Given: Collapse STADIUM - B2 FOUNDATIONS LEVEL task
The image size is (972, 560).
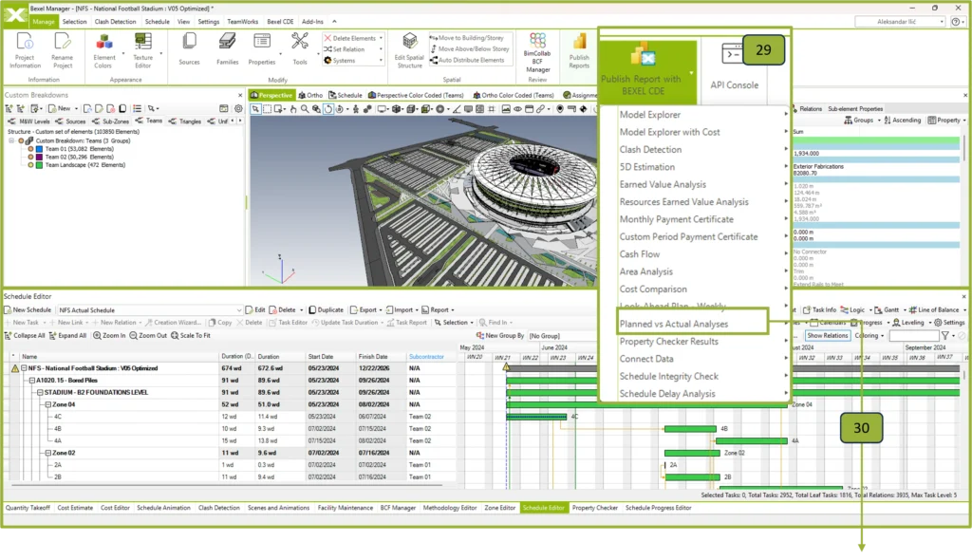Looking at the screenshot, I should point(40,393).
